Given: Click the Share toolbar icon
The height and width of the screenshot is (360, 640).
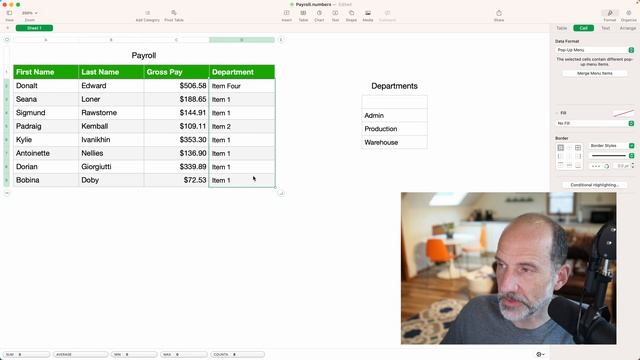Looking at the screenshot, I should point(499,13).
